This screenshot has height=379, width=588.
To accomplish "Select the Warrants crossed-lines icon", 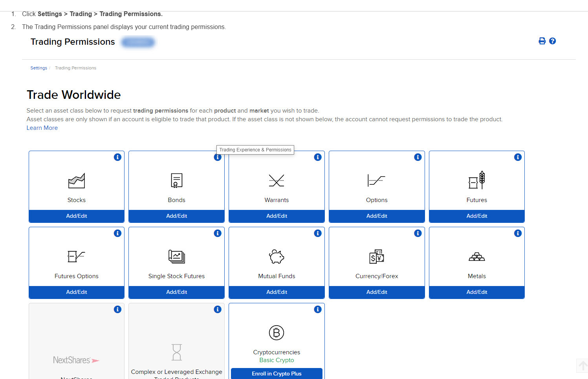I will (x=277, y=180).
